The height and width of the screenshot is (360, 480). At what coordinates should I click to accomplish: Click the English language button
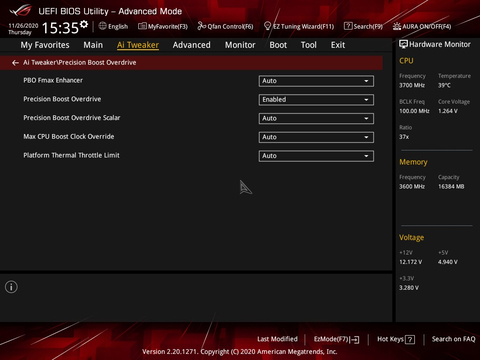coord(113,26)
